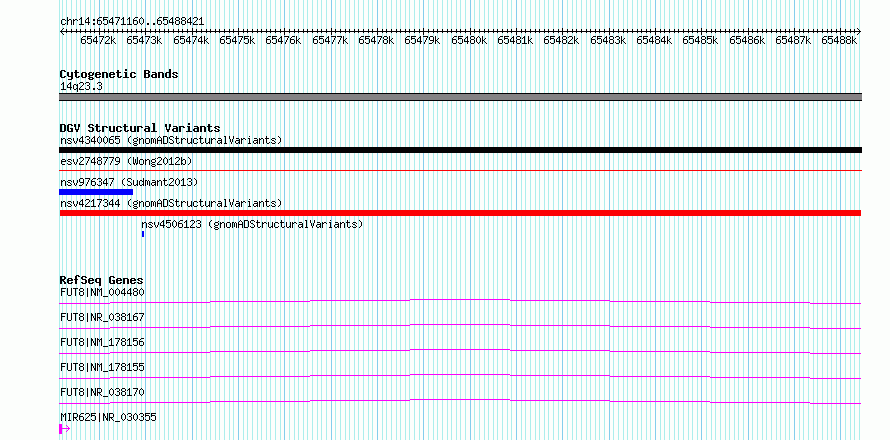890x440 pixels.
Task: Click ruler tick label 65482k
Action: [x=562, y=40]
